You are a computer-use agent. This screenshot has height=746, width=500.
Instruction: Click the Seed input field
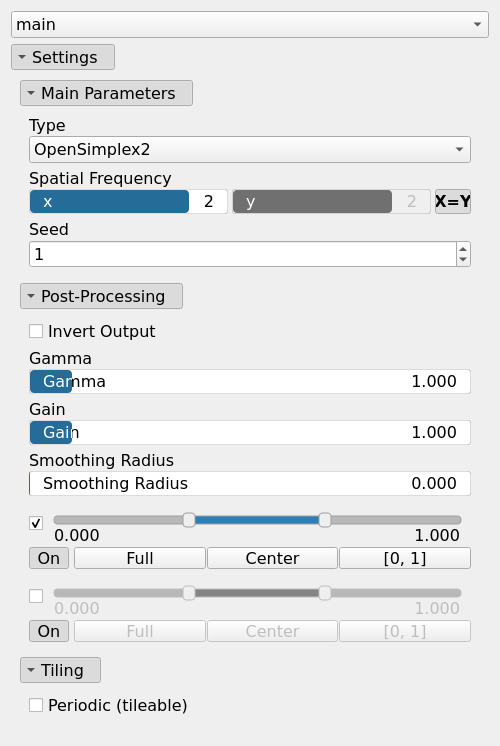tap(243, 254)
